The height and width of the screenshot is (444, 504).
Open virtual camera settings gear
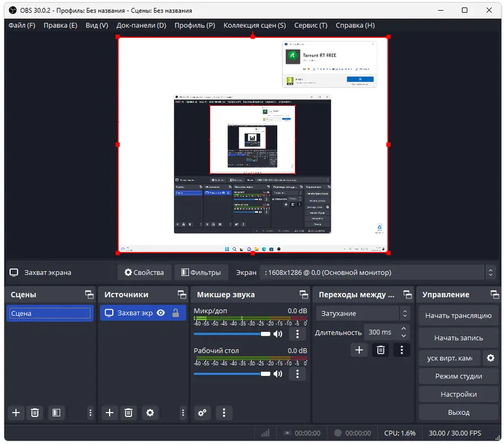tap(491, 358)
